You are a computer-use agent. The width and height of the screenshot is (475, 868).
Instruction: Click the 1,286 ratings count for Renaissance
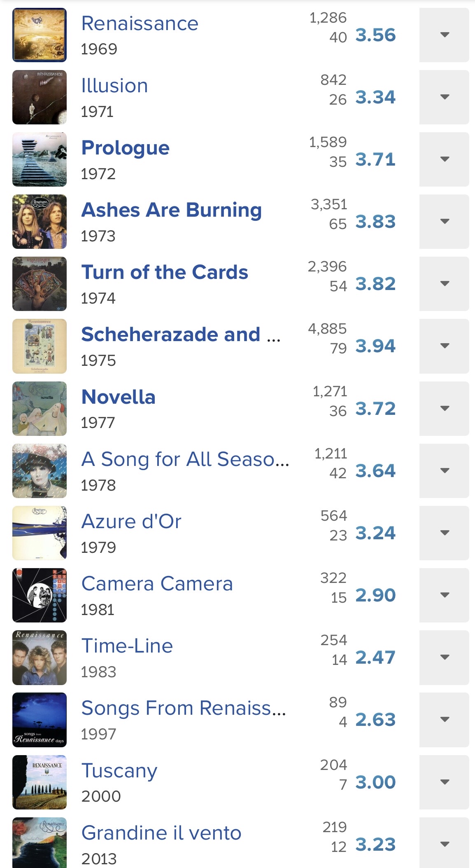328,18
